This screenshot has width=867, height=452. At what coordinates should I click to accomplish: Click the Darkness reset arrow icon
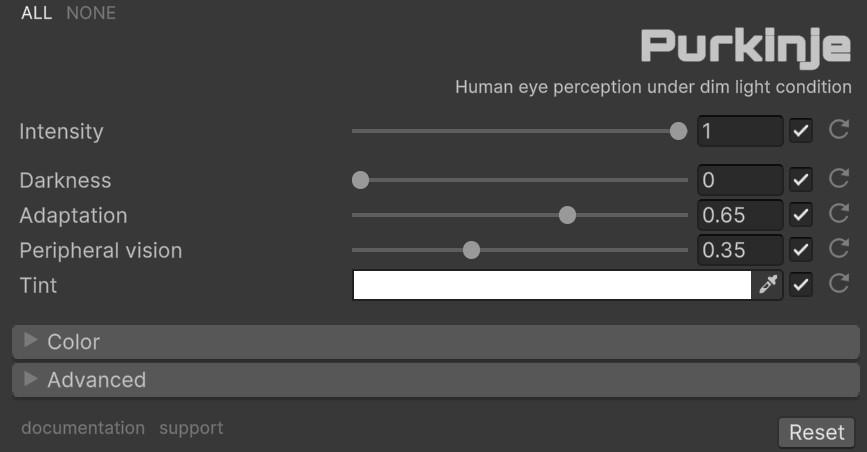[839, 180]
